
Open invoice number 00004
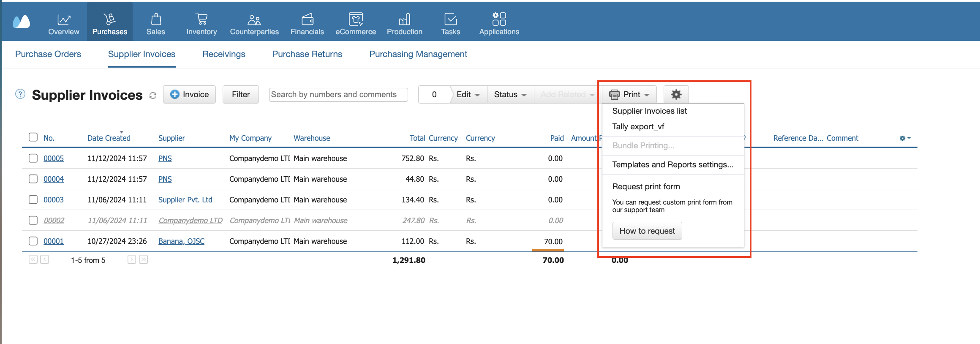coord(54,179)
